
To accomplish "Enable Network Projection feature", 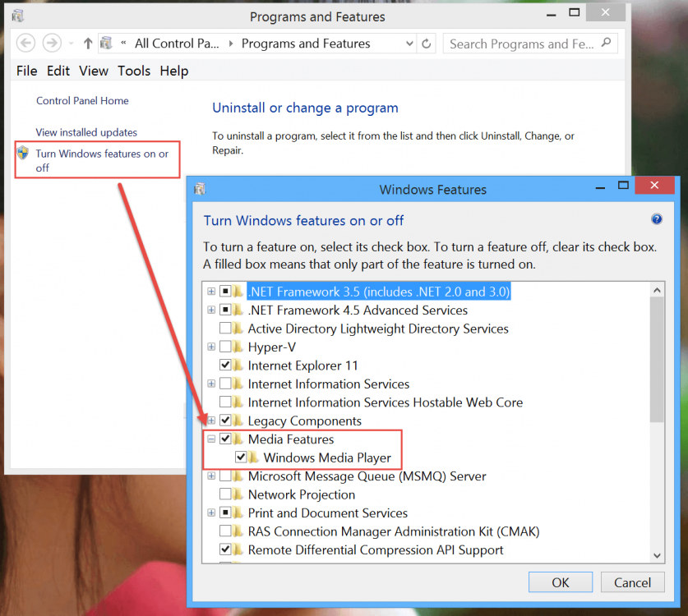I will [x=225, y=494].
